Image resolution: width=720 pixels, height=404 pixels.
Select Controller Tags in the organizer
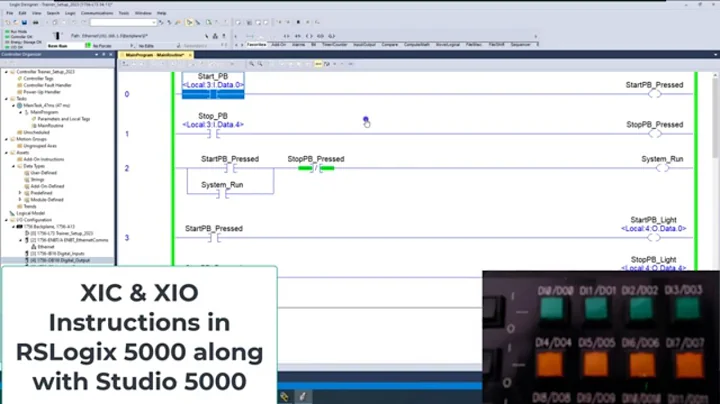(x=38, y=79)
